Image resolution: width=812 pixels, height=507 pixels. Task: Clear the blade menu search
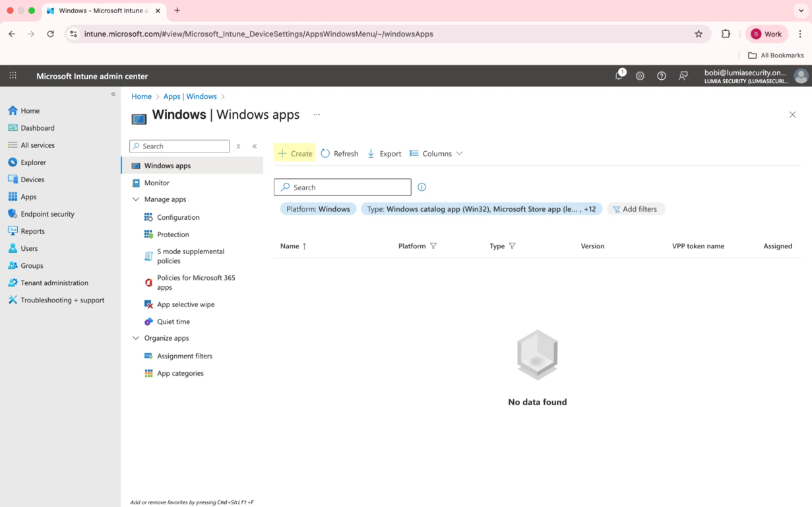point(238,147)
